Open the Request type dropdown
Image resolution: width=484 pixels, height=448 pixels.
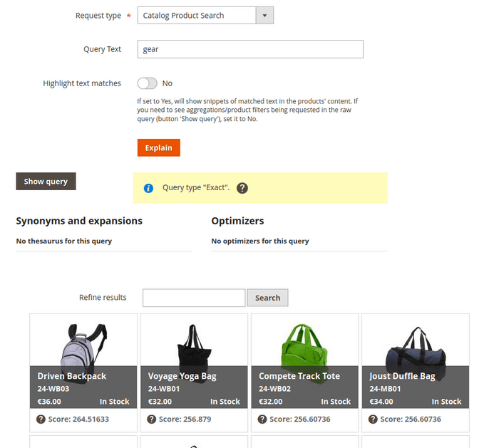point(196,15)
